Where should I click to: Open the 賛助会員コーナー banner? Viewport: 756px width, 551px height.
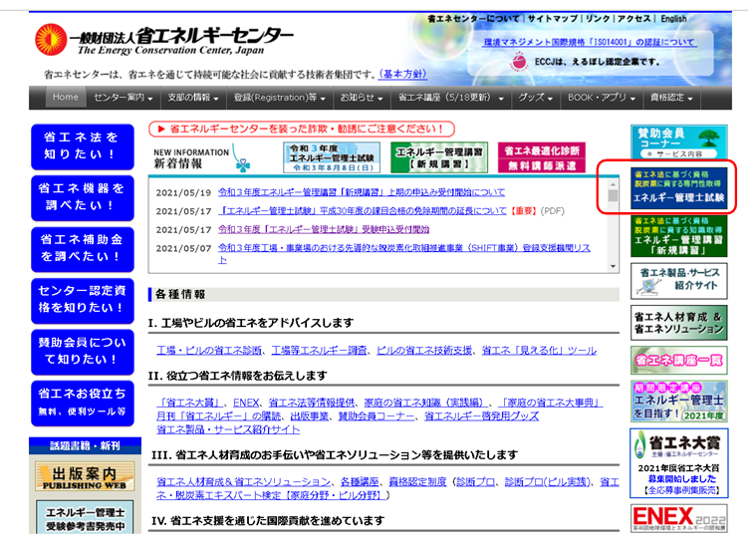coord(679,141)
